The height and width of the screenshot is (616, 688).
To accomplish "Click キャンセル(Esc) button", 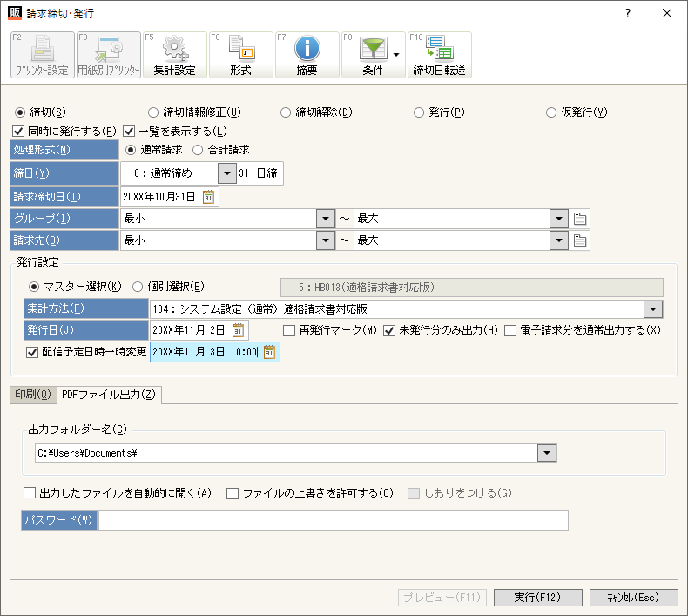I will click(x=634, y=598).
